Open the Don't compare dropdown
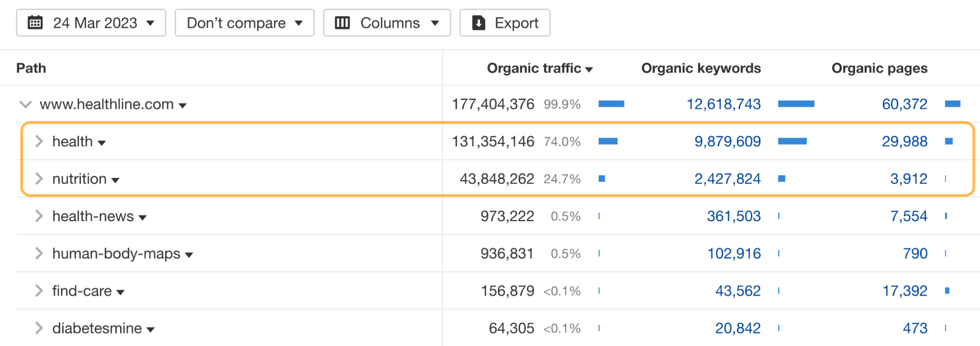The image size is (980, 346). (244, 23)
